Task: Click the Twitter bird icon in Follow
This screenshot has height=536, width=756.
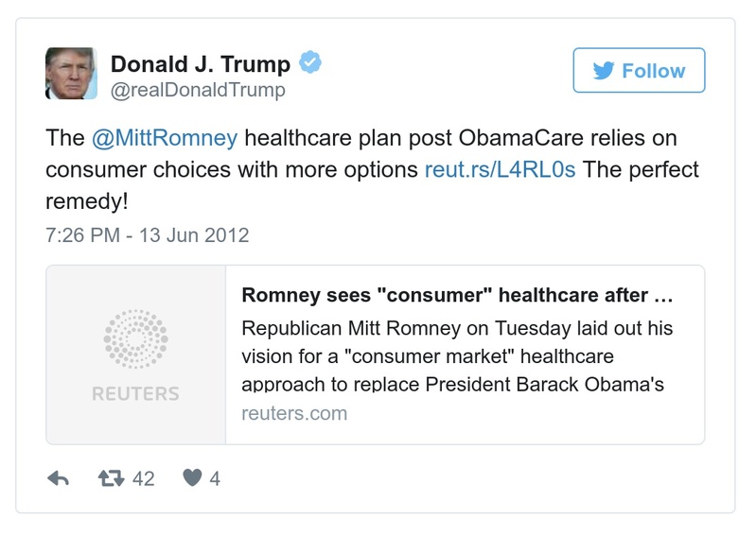Action: (x=603, y=71)
